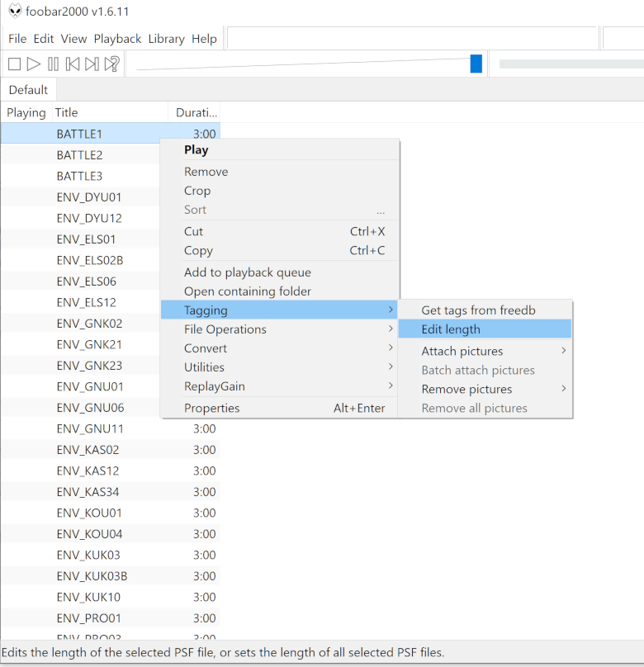
Task: Select Get tags from freedb
Action: click(485, 310)
